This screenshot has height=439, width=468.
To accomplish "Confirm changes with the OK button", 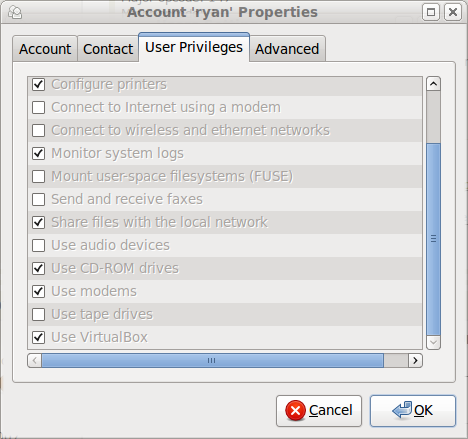I will 413,411.
